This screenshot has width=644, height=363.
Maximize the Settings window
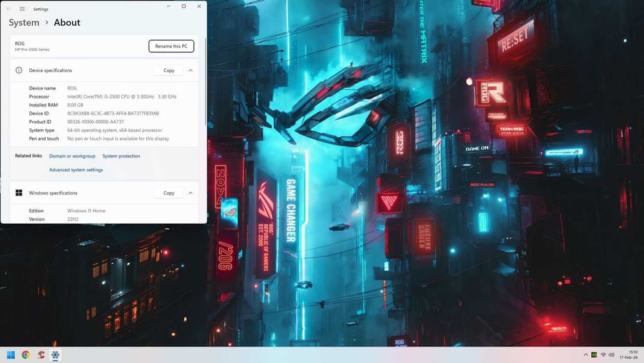click(x=184, y=6)
